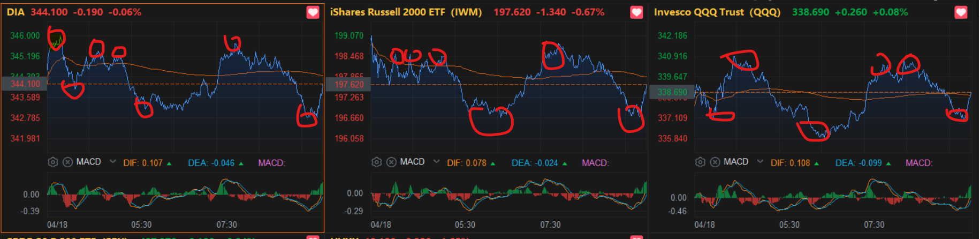This screenshot has height=239, width=980.
Task: Click the DEA: -0.046 value on DIA
Action: click(211, 163)
